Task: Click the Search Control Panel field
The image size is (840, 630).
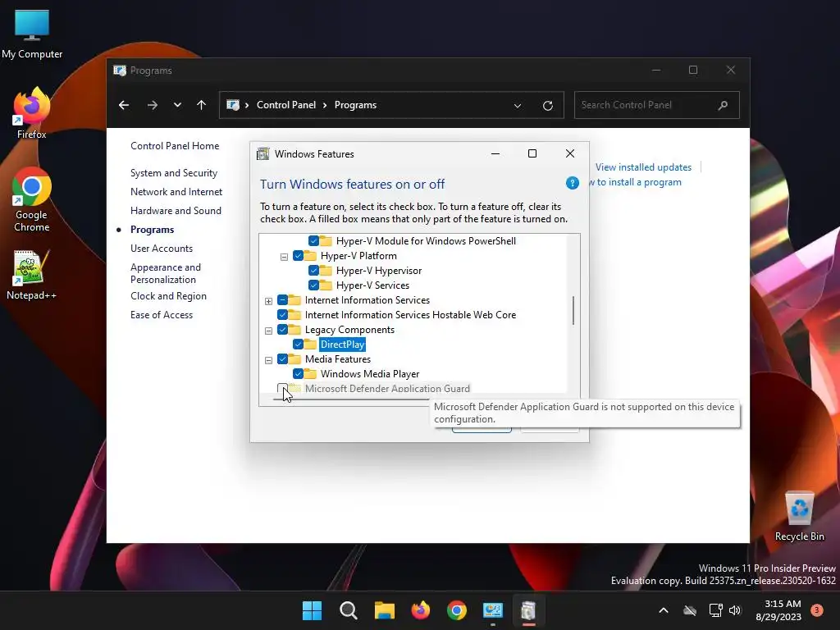Action: click(656, 105)
